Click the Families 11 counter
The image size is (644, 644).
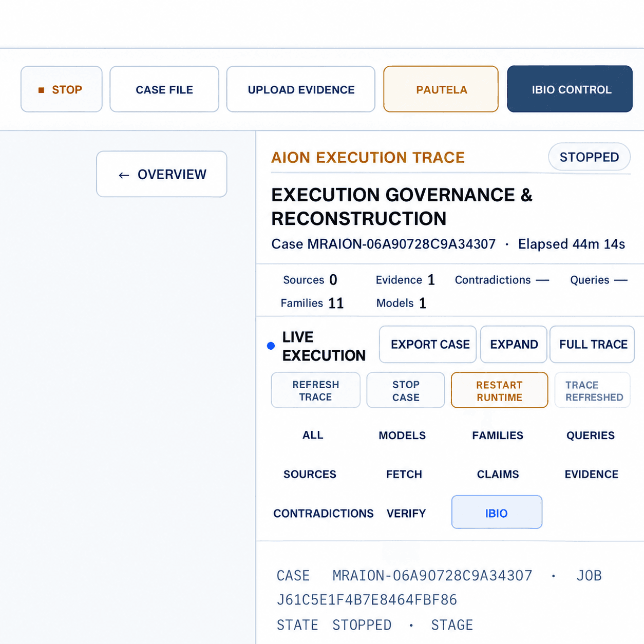312,303
